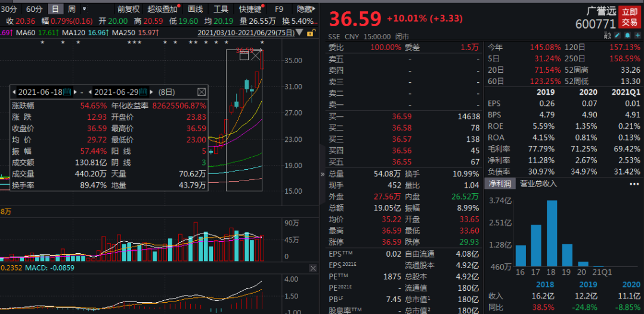Close the MACD indicator panel

pyautogui.click(x=313, y=268)
